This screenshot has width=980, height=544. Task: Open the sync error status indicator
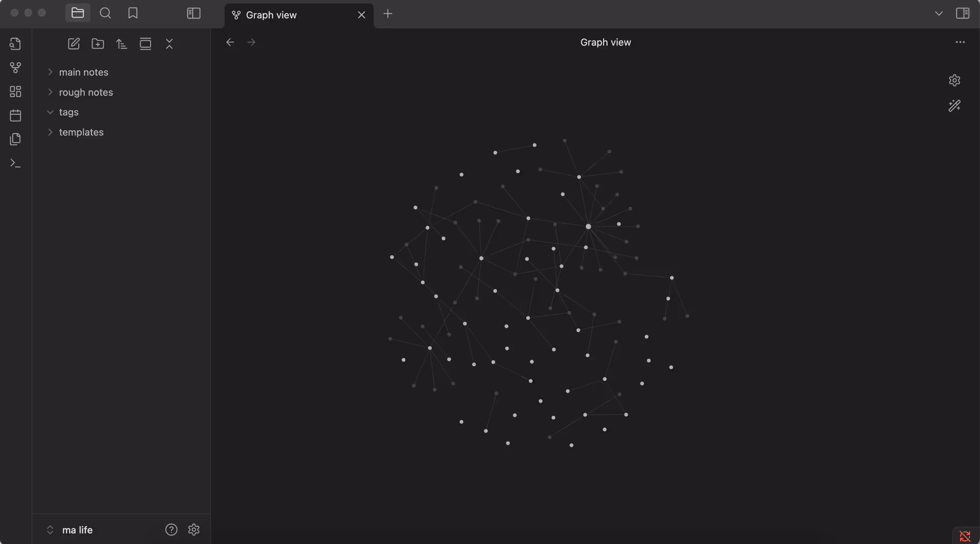[x=965, y=536]
